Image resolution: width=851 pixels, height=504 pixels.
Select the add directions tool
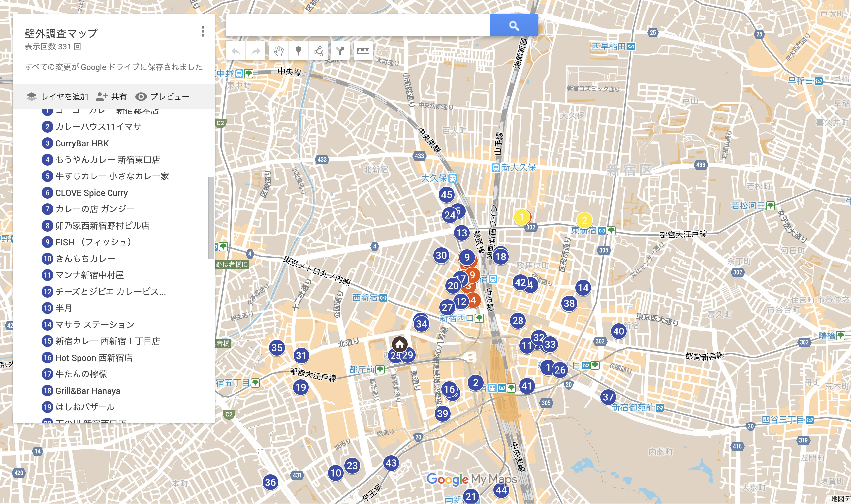tap(340, 51)
